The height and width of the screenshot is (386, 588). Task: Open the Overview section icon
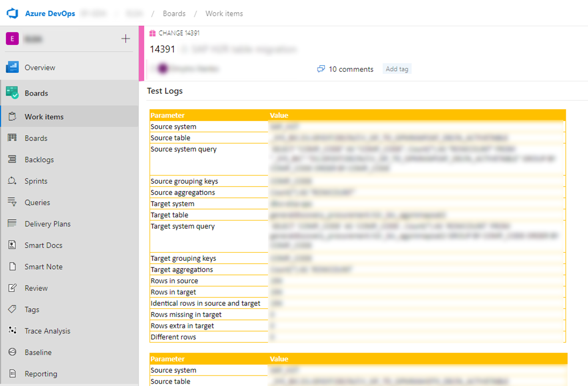[12, 67]
